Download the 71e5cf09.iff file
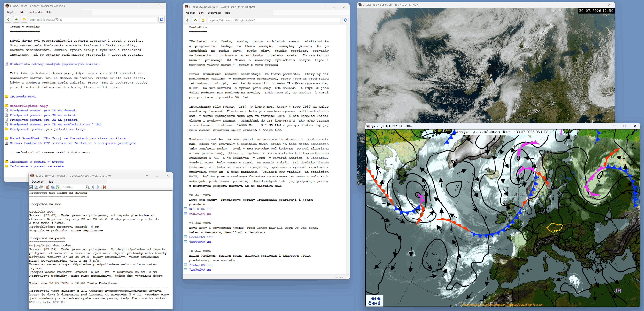This screenshot has height=311, width=644. pos(201,265)
